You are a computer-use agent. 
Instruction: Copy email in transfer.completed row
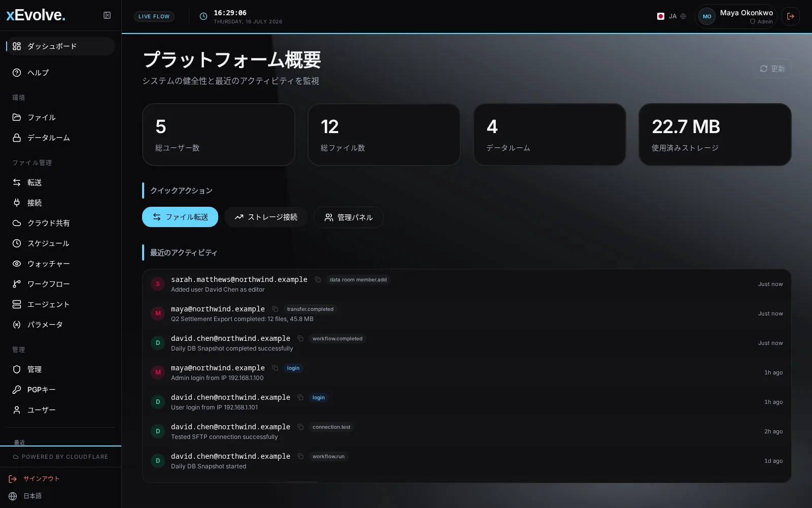pyautogui.click(x=275, y=309)
